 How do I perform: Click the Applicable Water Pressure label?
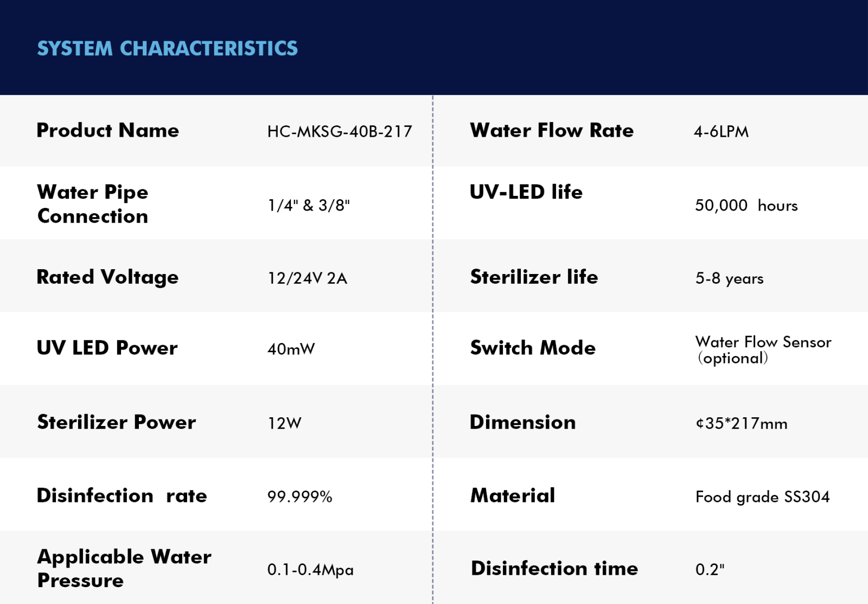[124, 568]
